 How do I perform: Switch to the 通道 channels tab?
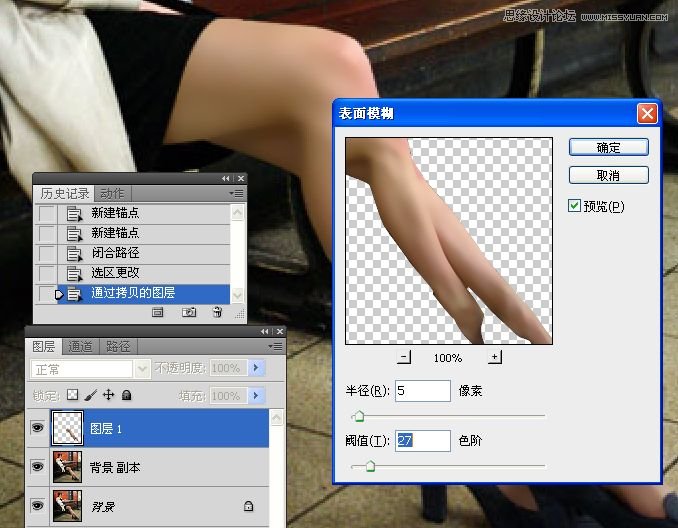(80, 346)
